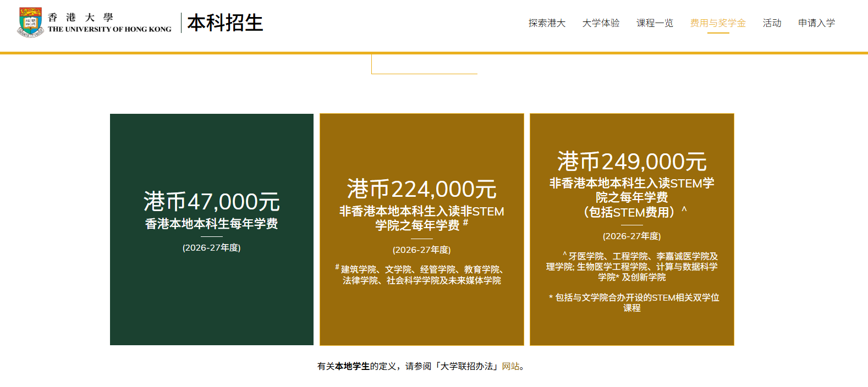Click the (包括STEM费用) text
The height and width of the screenshot is (387, 868).
pyautogui.click(x=631, y=212)
